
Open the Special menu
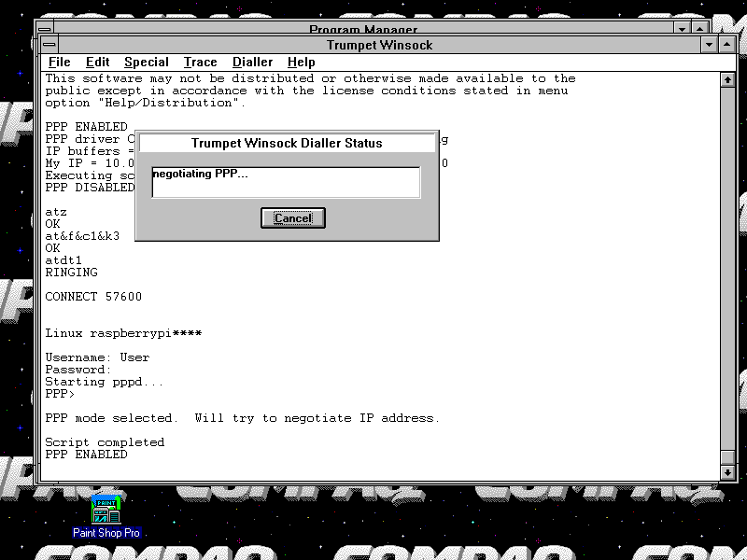147,63
